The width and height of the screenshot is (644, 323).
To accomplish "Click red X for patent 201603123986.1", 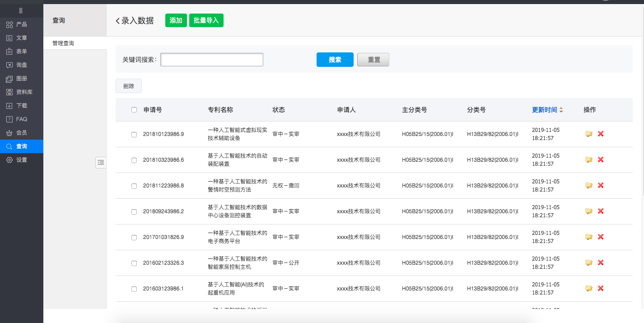I will click(601, 288).
